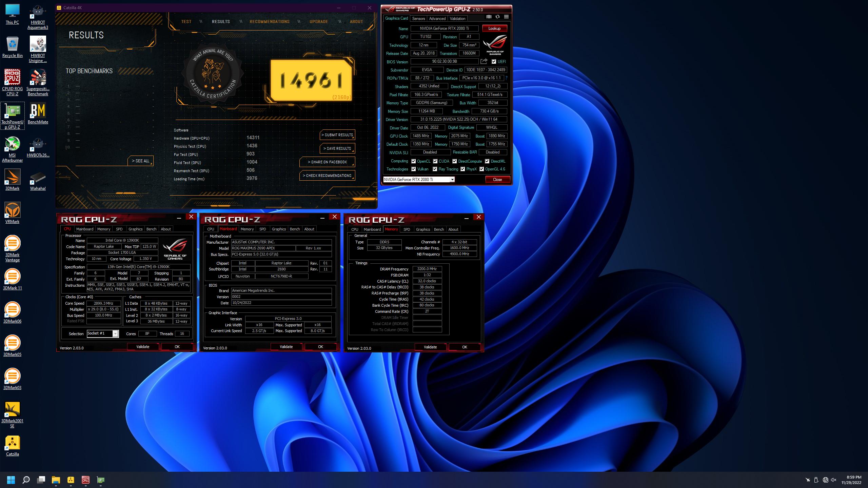Open TEST tab in Catzilla
Screen dimensions: 868x488
tap(186, 21)
